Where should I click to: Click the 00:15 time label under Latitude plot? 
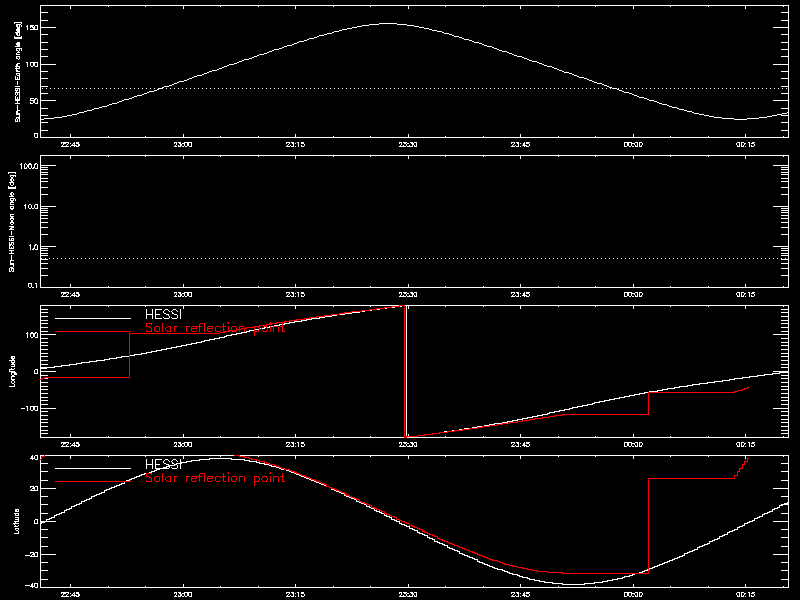[x=745, y=594]
